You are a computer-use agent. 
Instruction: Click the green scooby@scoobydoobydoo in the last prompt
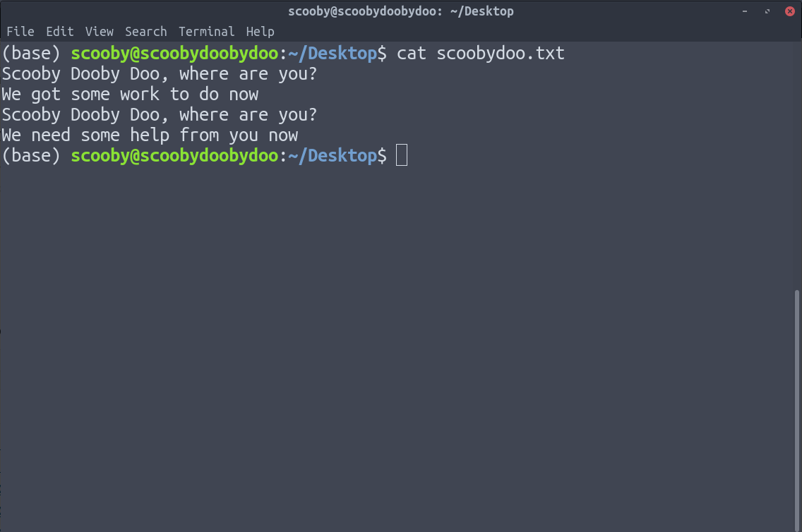pos(174,155)
